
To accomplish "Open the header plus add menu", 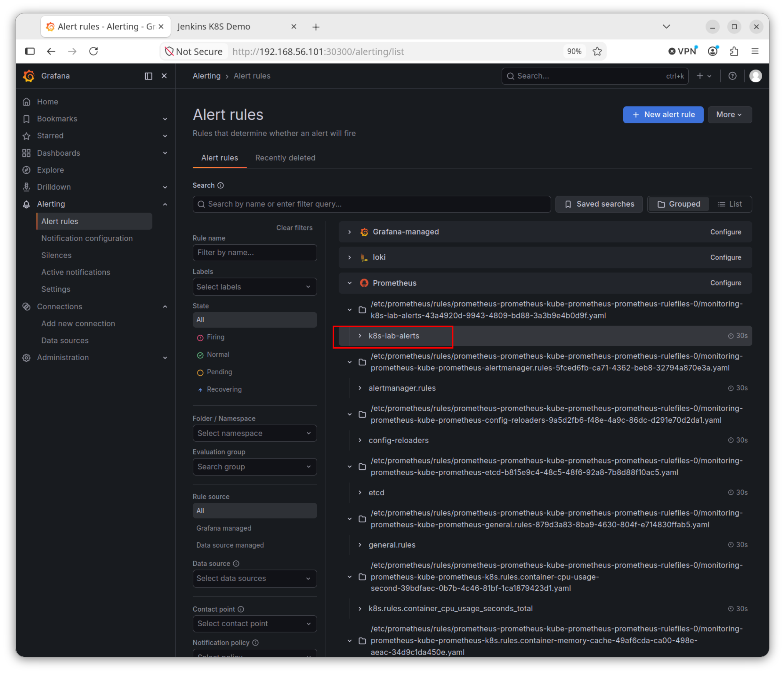I will (x=704, y=76).
